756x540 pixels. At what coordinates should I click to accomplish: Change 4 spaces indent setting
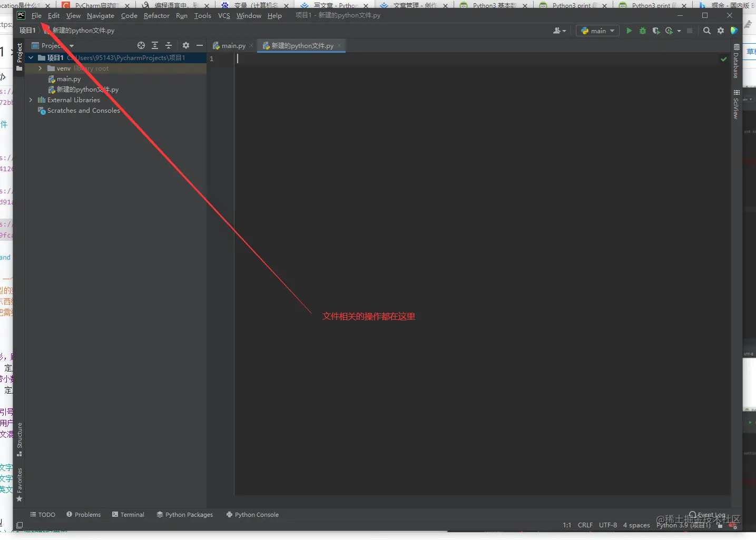tap(636, 525)
